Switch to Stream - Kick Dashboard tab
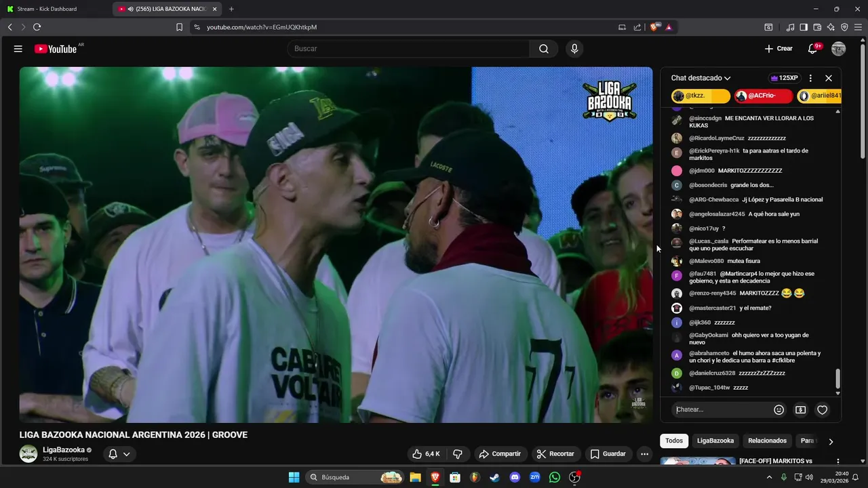Image resolution: width=868 pixels, height=488 pixels. point(56,9)
